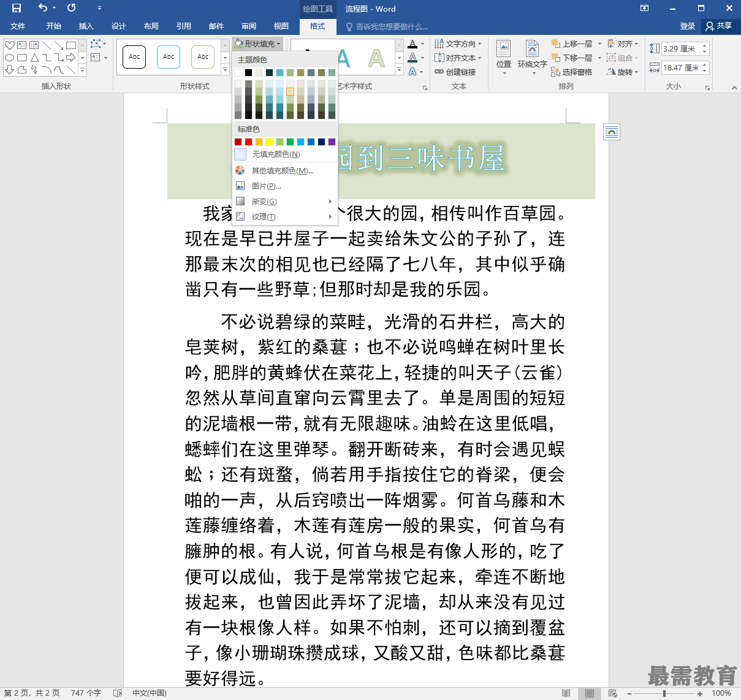Click the spelling proofing icon in status bar
The height and width of the screenshot is (700, 741).
[x=118, y=693]
